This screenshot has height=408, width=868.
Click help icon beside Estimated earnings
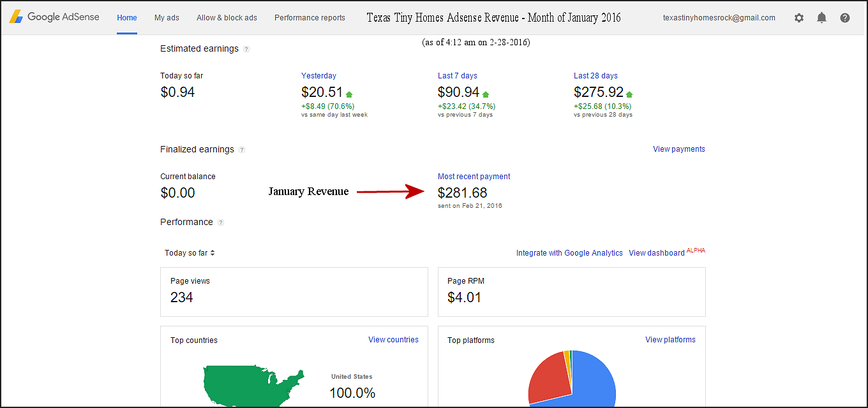click(246, 49)
